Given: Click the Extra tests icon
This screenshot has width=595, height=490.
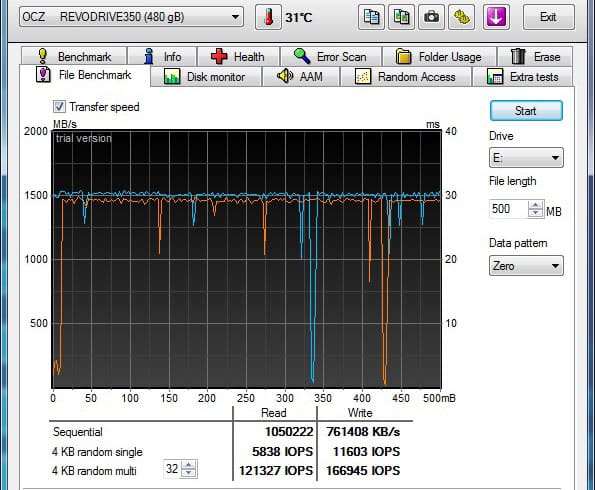Looking at the screenshot, I should 495,77.
